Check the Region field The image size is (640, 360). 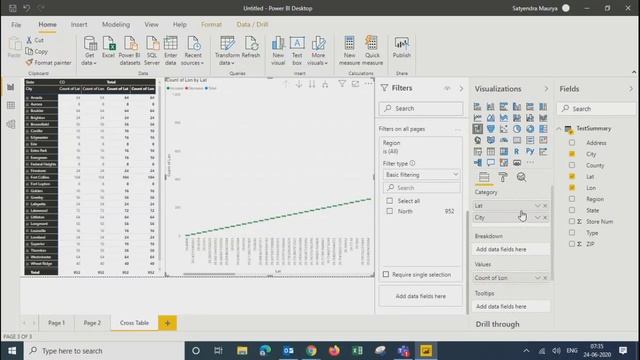point(572,199)
